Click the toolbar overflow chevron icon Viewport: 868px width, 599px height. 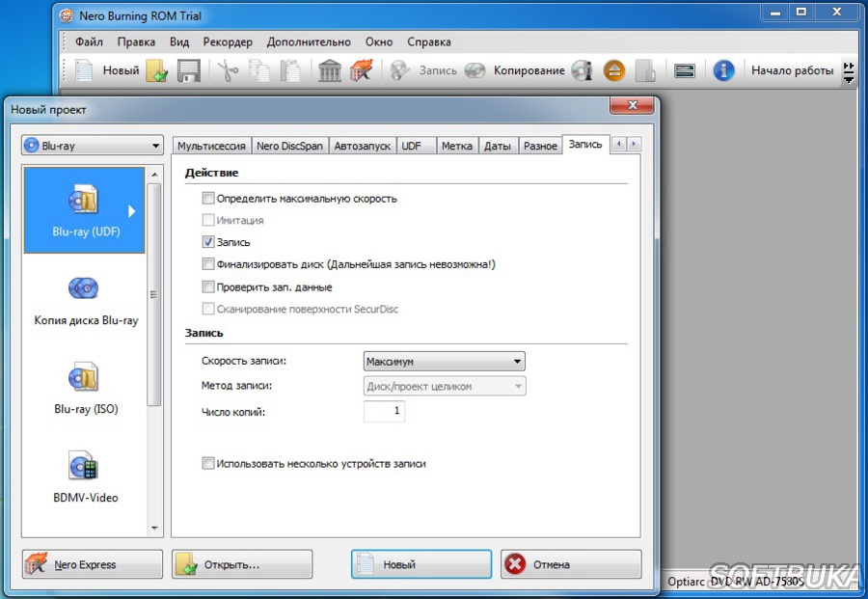849,72
